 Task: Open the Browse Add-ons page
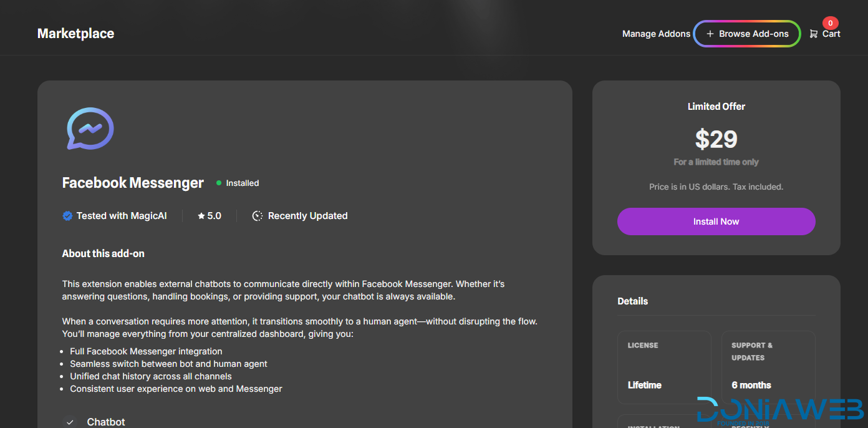point(753,34)
